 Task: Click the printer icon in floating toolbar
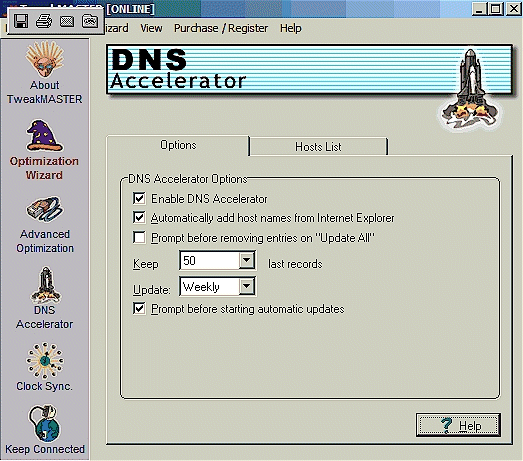click(44, 22)
